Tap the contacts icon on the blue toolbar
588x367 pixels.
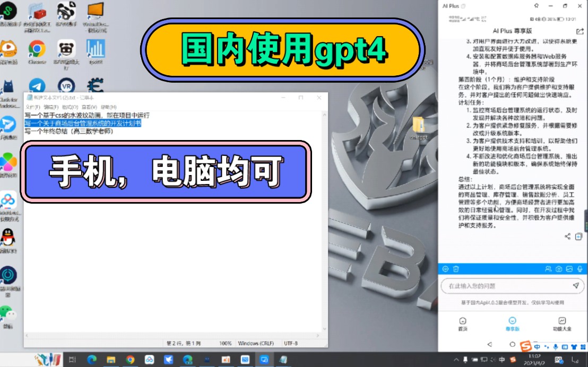click(548, 269)
